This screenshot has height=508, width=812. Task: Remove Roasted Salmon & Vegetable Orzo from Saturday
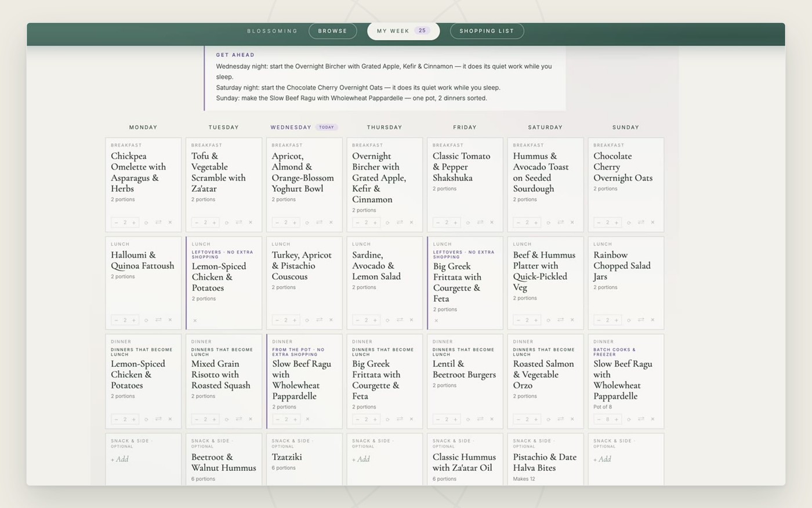(572, 419)
